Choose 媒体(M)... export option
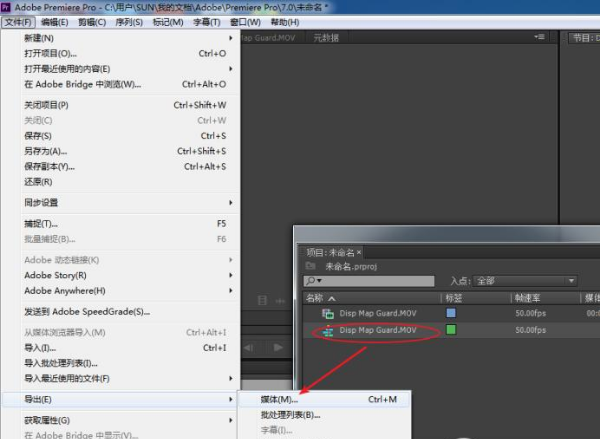 click(325, 400)
